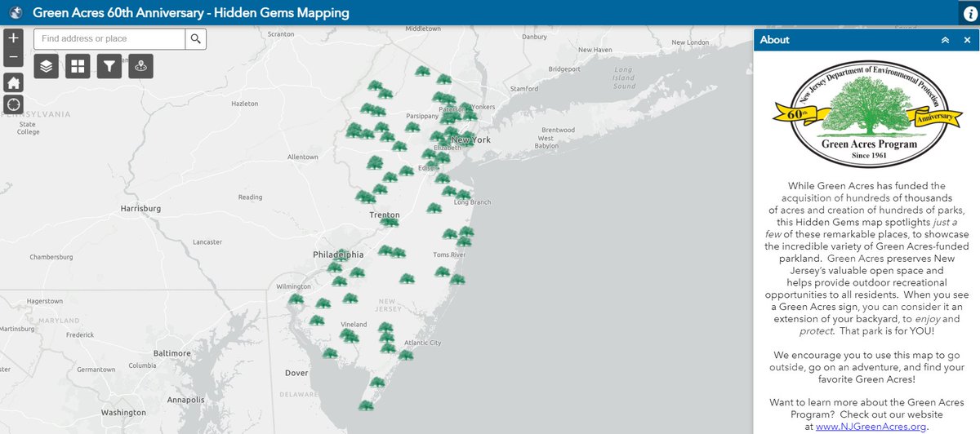Image resolution: width=980 pixels, height=434 pixels.
Task: Select the tree marker nearest Wilmington
Action: coord(296,299)
